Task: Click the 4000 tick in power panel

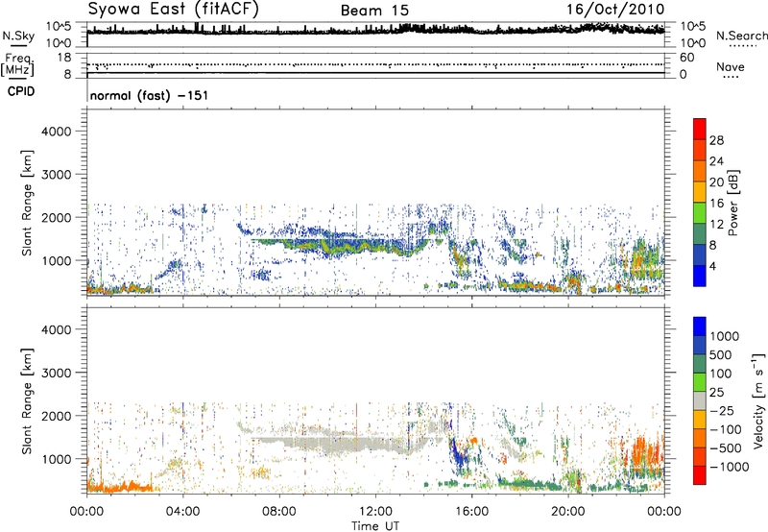Action: pos(56,132)
